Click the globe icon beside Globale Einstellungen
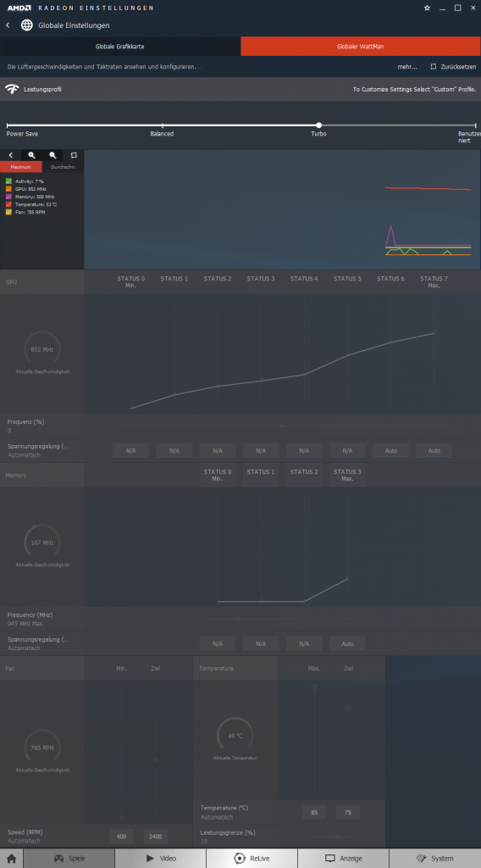 26,25
